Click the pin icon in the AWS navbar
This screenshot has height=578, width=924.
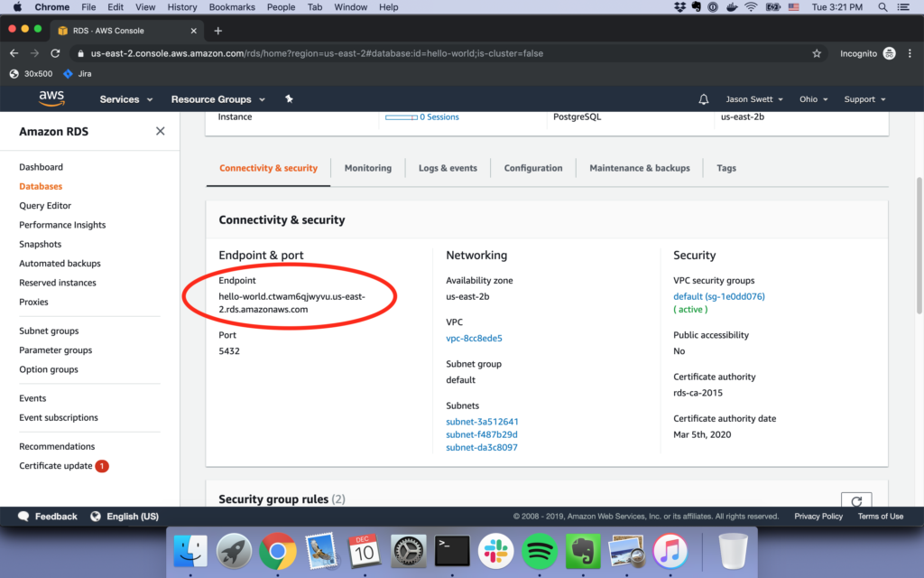click(289, 99)
